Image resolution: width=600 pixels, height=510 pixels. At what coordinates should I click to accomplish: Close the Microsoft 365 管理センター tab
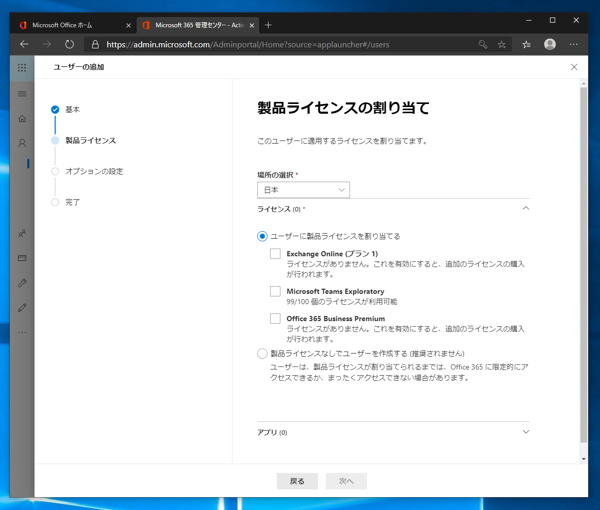pos(252,26)
